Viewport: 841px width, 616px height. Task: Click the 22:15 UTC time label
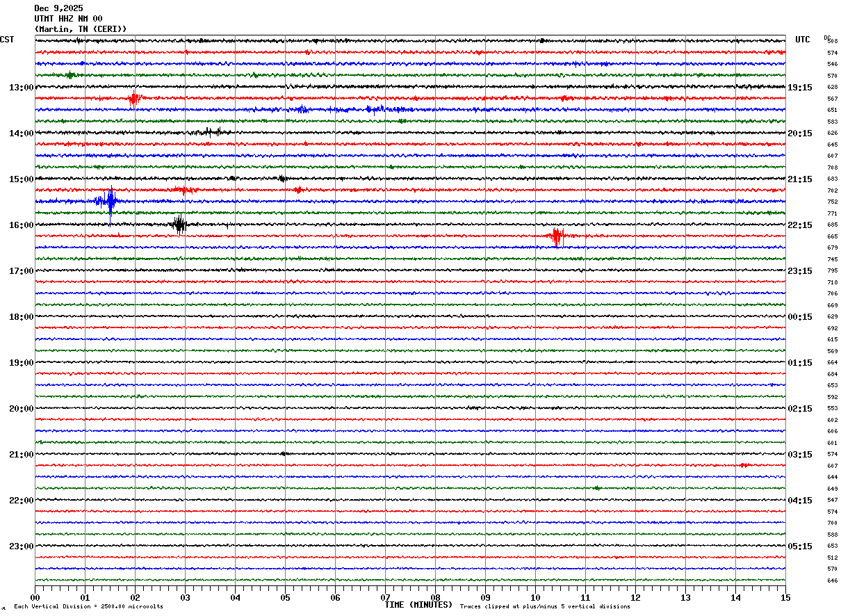pos(800,225)
